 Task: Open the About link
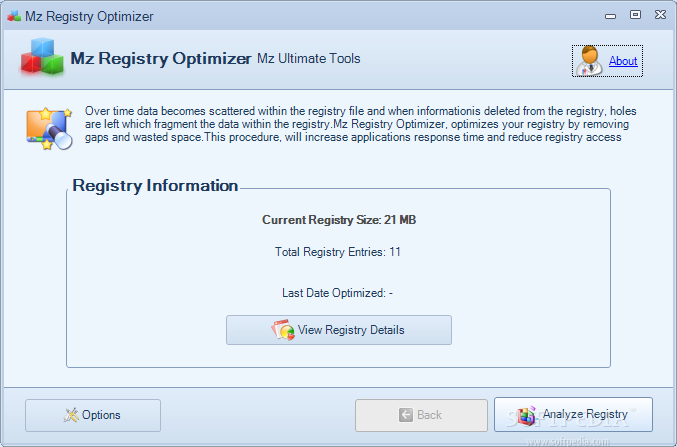[623, 61]
